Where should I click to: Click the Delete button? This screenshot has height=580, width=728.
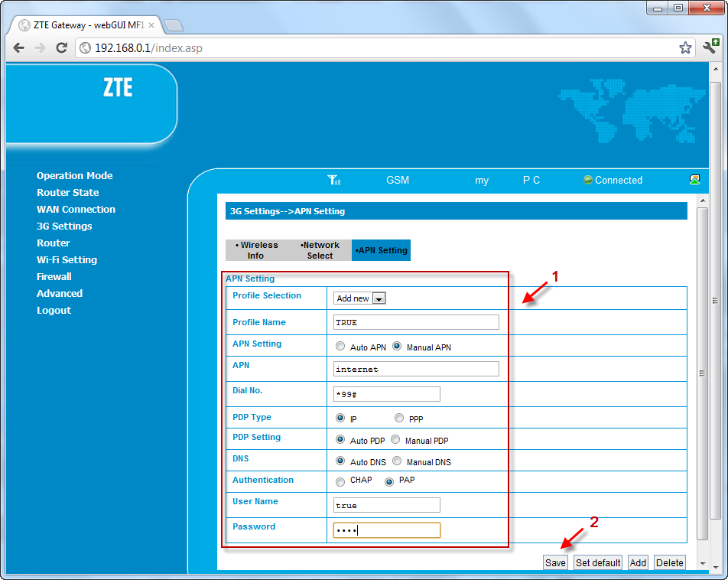pyautogui.click(x=670, y=562)
